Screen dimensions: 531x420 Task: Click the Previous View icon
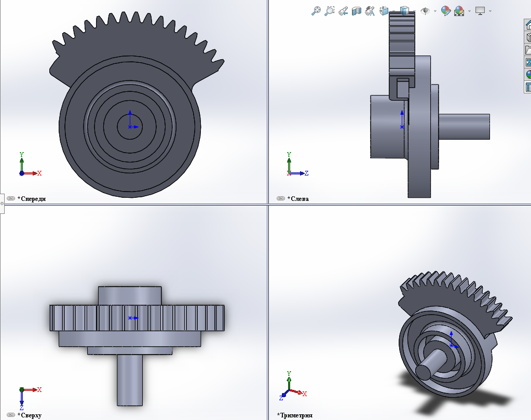coord(343,11)
